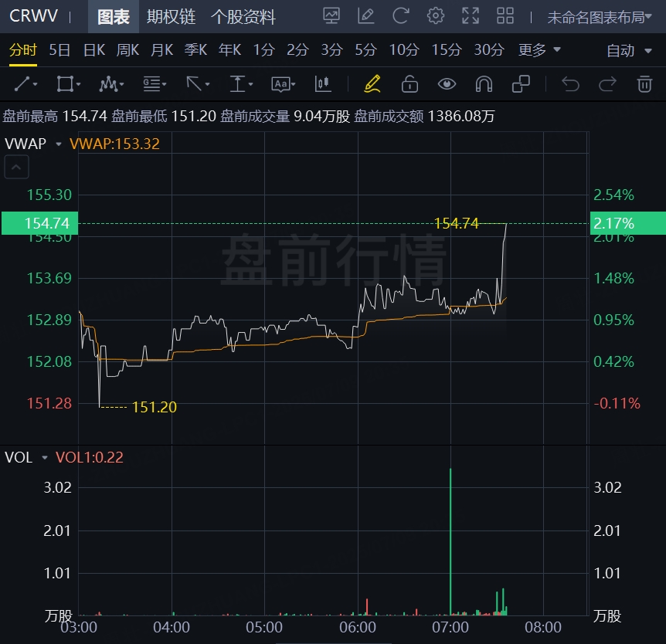
Task: Select the 日K timeframe
Action: 93,50
